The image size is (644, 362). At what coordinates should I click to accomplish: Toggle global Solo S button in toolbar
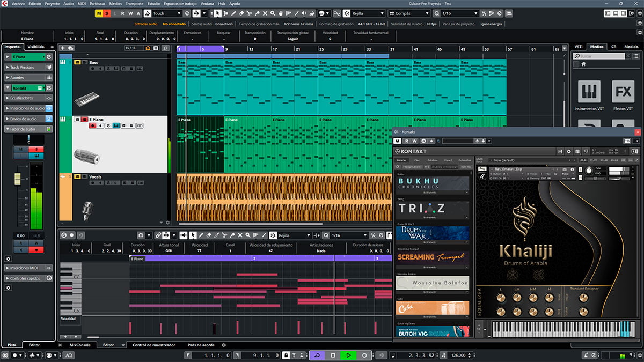(x=107, y=13)
